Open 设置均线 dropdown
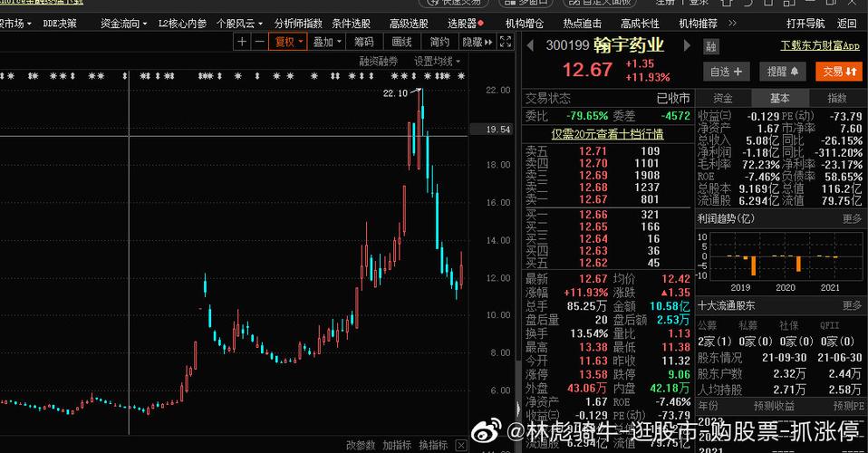This screenshot has width=868, height=453. pos(438,62)
